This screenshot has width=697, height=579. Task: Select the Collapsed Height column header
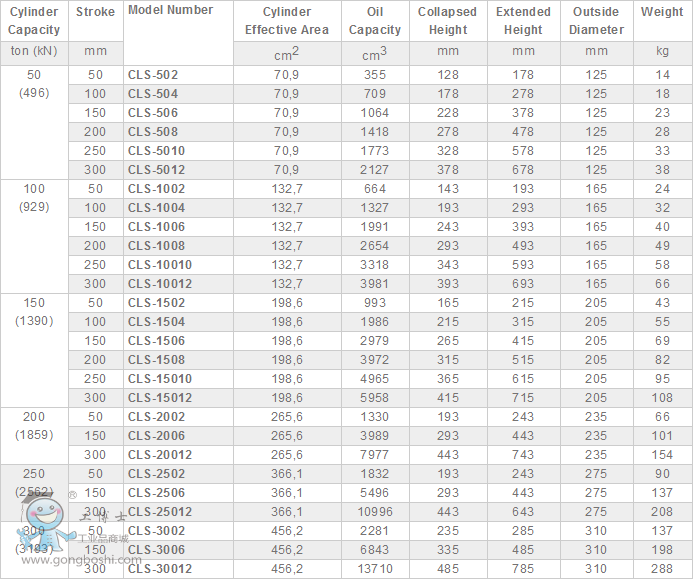pos(447,21)
